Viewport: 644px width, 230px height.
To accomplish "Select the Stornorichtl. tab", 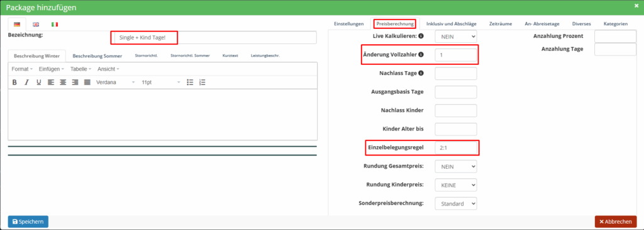I will (x=146, y=55).
